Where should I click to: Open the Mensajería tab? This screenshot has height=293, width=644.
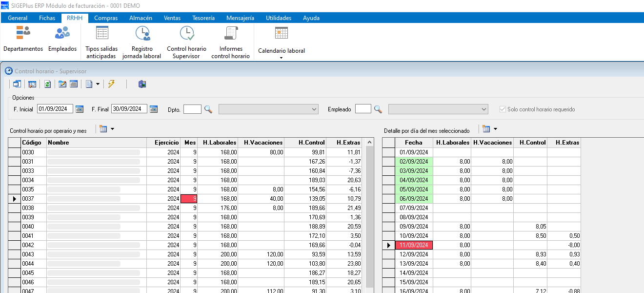pos(240,18)
